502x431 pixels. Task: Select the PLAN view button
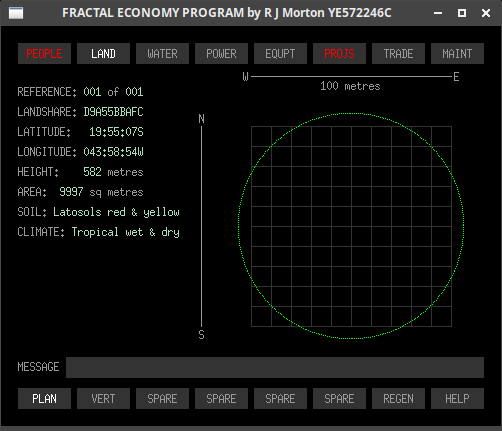[x=44, y=398]
